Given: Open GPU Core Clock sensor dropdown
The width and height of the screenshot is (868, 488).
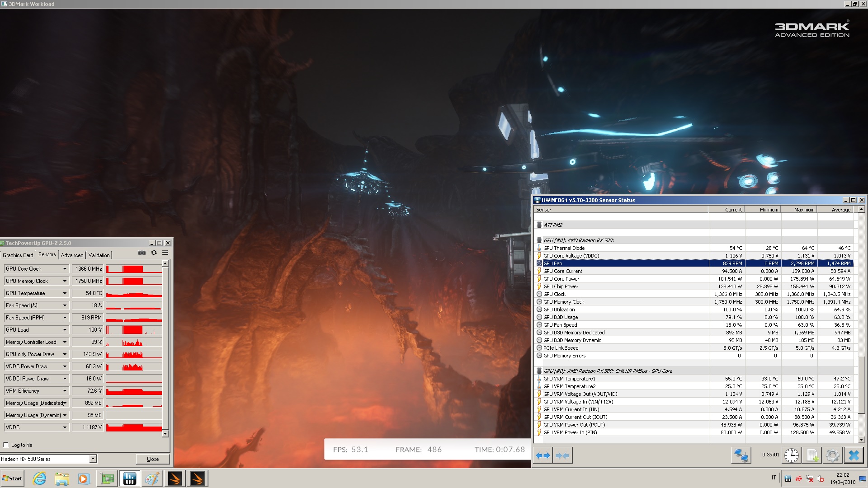Looking at the screenshot, I should pyautogui.click(x=65, y=269).
